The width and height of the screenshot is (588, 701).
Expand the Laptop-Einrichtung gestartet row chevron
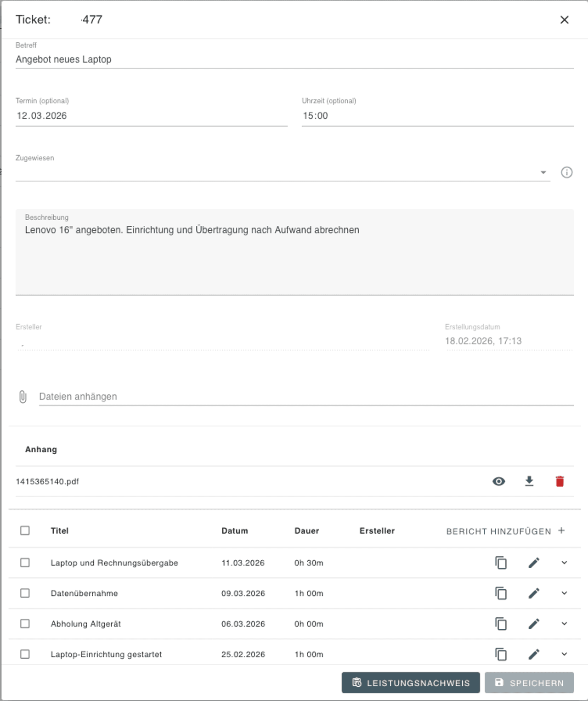(565, 654)
